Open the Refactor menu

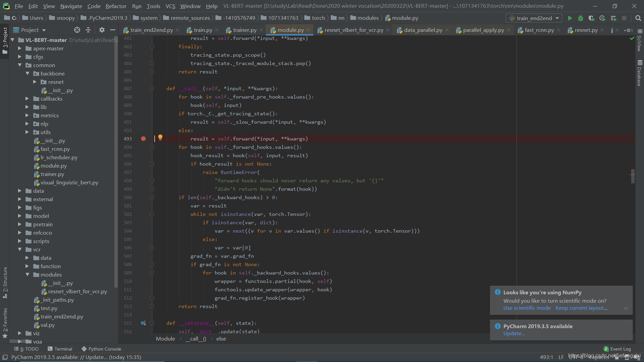click(116, 6)
